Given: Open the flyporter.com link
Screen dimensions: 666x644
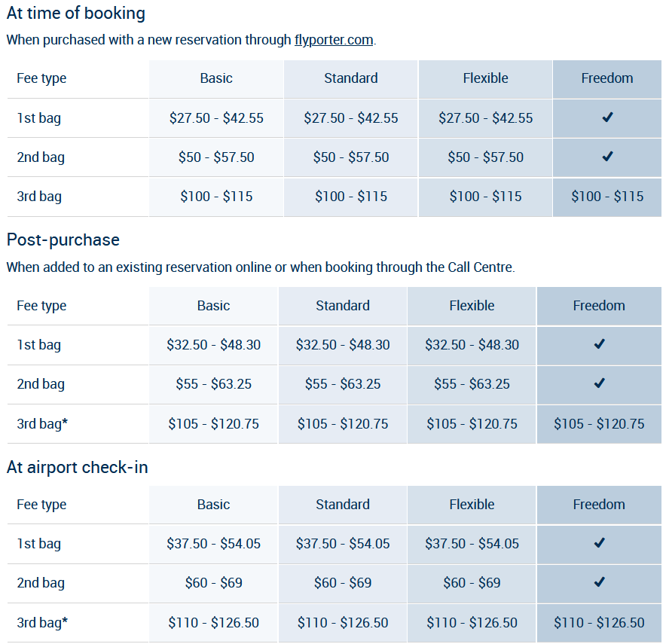Looking at the screenshot, I should tap(334, 40).
